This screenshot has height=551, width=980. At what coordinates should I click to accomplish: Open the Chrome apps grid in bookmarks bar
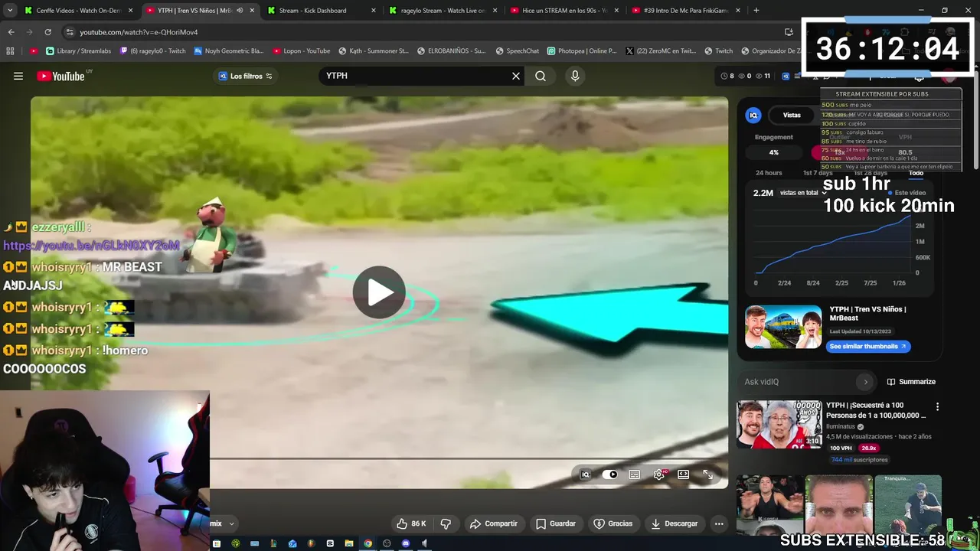(x=10, y=51)
